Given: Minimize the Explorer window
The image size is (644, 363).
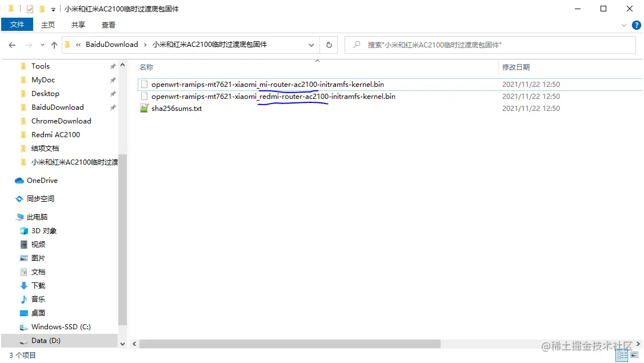Looking at the screenshot, I should point(578,9).
